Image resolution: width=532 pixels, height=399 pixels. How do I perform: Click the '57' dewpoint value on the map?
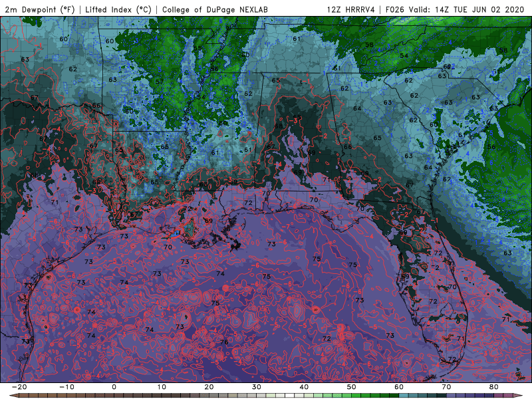(x=160, y=81)
